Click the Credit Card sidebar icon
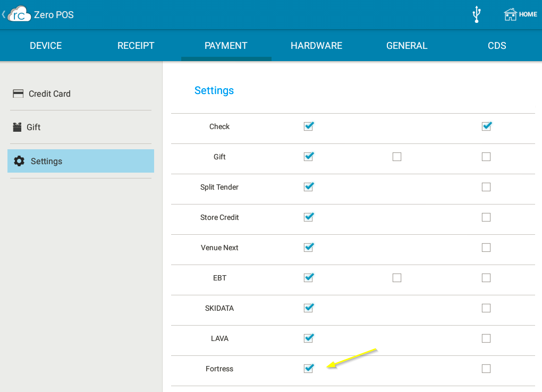The image size is (542, 392). pos(18,93)
